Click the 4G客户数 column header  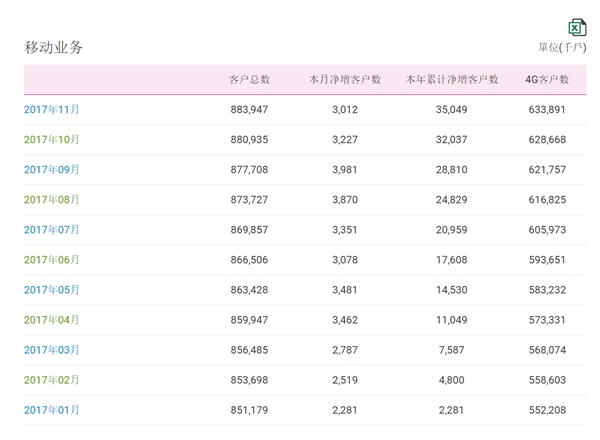click(547, 80)
